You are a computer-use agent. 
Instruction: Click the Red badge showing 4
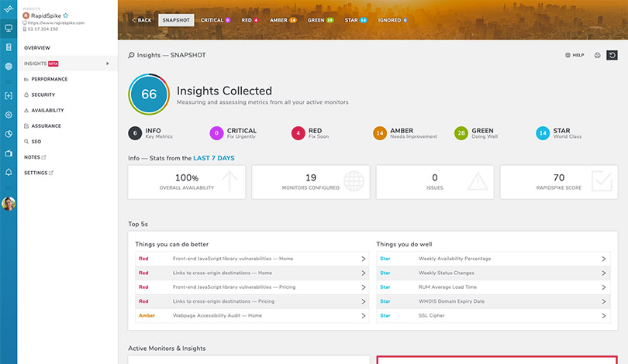298,133
